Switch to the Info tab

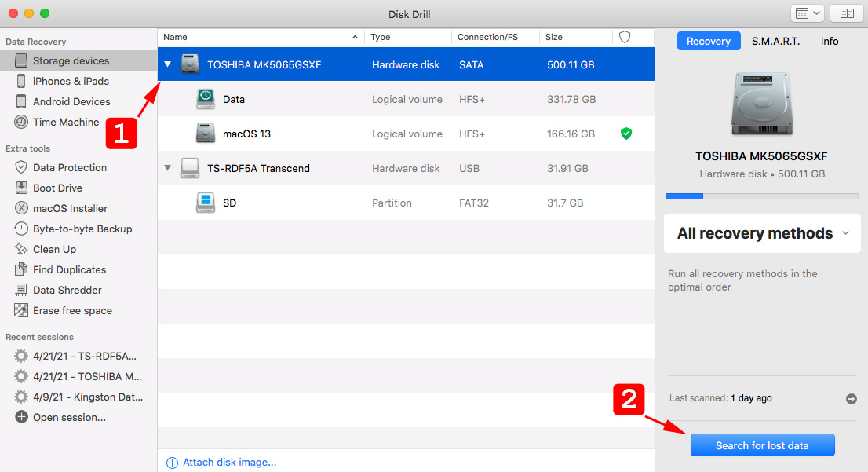(x=830, y=41)
